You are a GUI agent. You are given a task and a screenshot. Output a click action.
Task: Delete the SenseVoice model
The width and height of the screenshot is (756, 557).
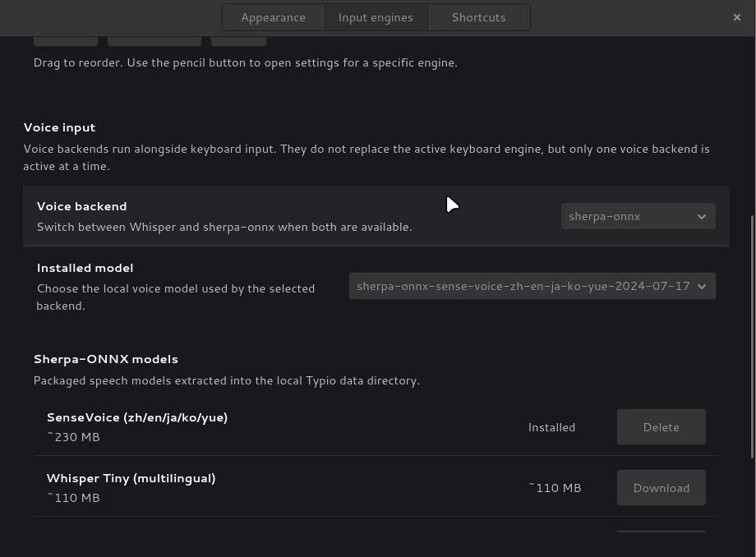click(x=661, y=427)
